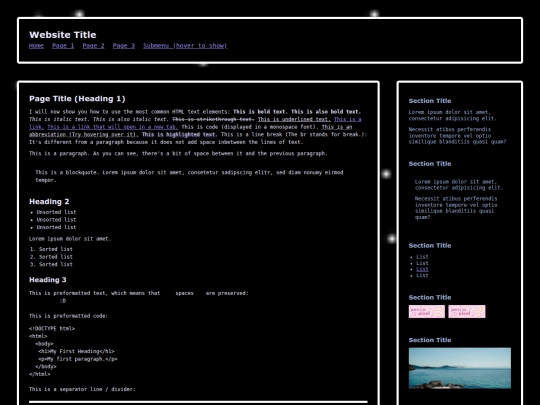Image resolution: width=540 pixels, height=405 pixels.
Task: Click the Page Title (Heading 1) heading
Action: pyautogui.click(x=77, y=99)
